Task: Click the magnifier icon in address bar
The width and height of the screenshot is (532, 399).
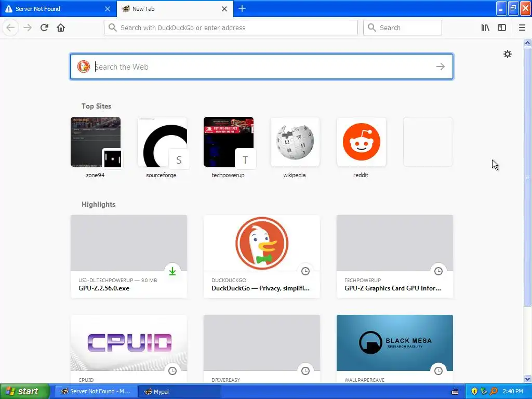Action: tap(113, 28)
